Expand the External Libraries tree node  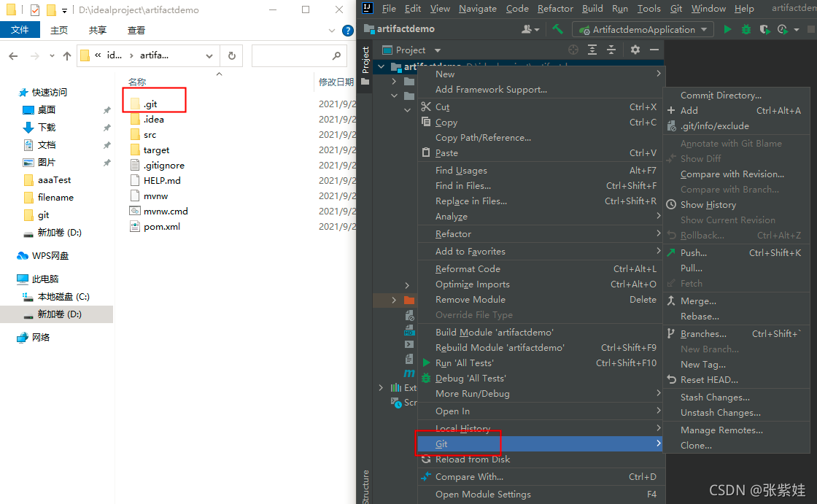[x=381, y=388]
